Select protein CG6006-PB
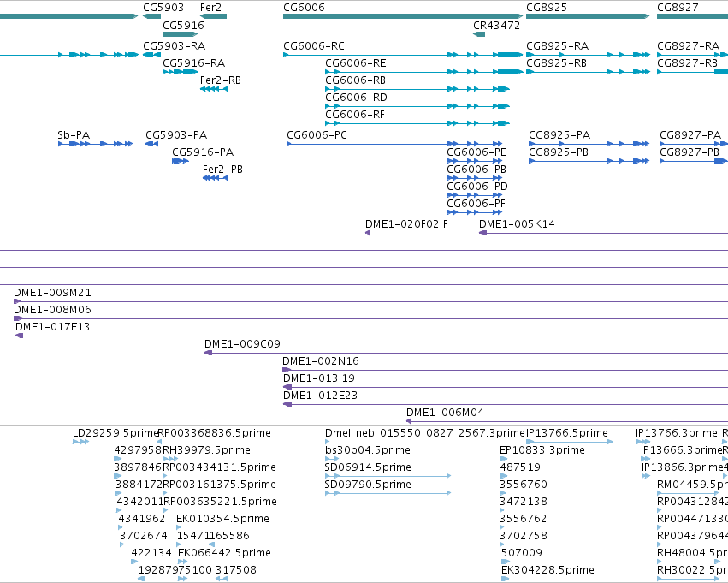Viewport: 728px width, 583px height. coord(476,170)
